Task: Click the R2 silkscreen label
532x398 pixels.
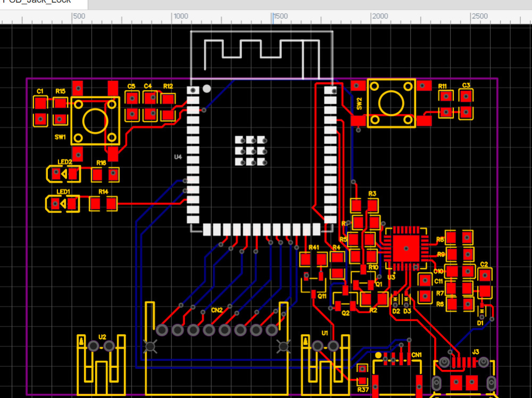Action: pyautogui.click(x=373, y=310)
